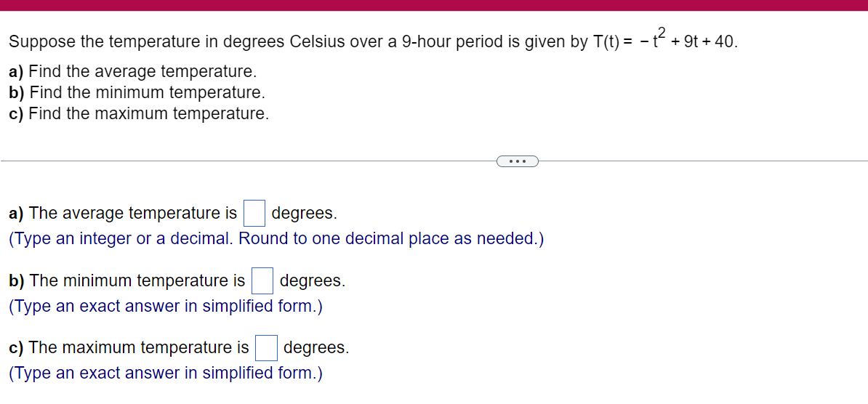Click the T(t) formula expression
This screenshot has height=404, width=868.
point(666,40)
